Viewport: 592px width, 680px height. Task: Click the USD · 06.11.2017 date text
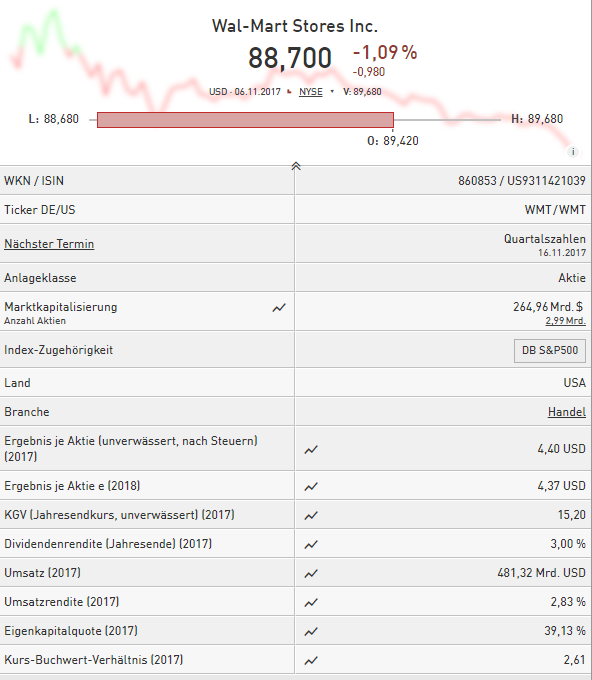tap(245, 92)
